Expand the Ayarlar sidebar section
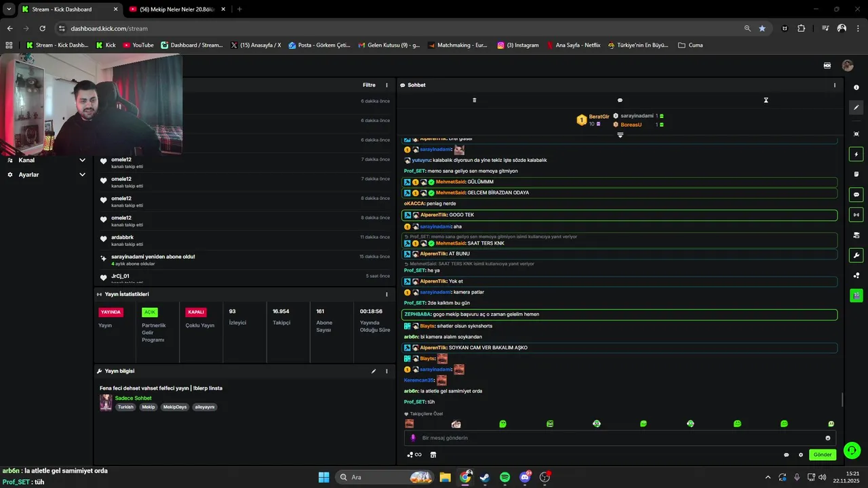This screenshot has height=488, width=868. 46,175
